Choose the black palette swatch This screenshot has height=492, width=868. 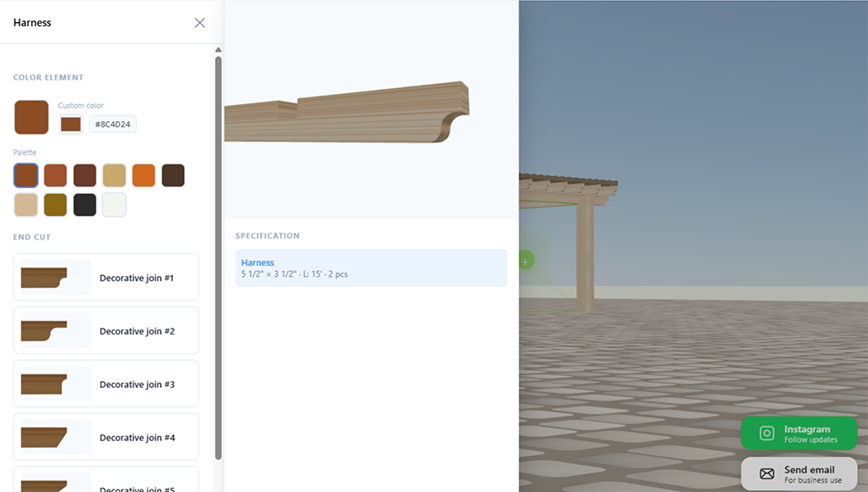coord(85,205)
